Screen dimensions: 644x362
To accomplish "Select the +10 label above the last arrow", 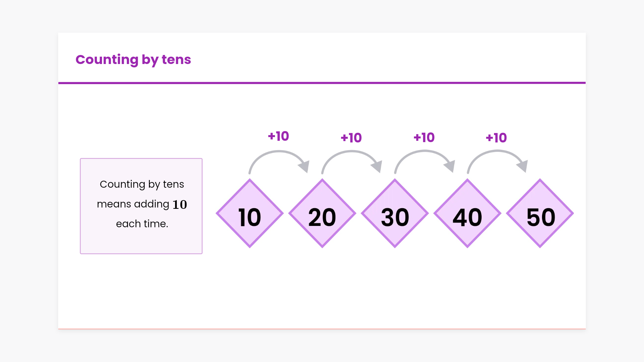I will coord(496,138).
